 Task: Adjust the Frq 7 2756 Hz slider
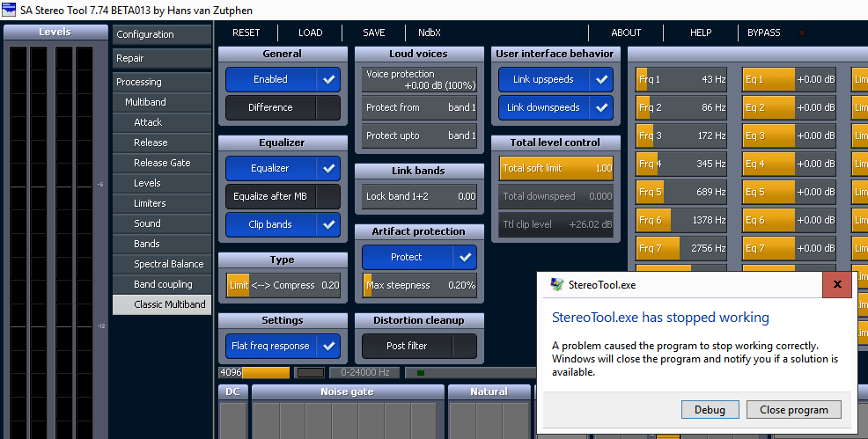pos(680,249)
